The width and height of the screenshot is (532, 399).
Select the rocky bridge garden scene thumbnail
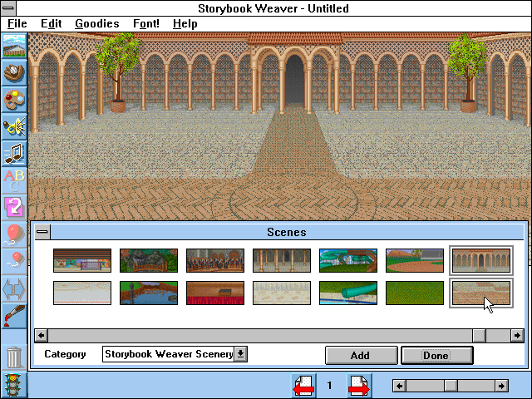[x=149, y=260]
